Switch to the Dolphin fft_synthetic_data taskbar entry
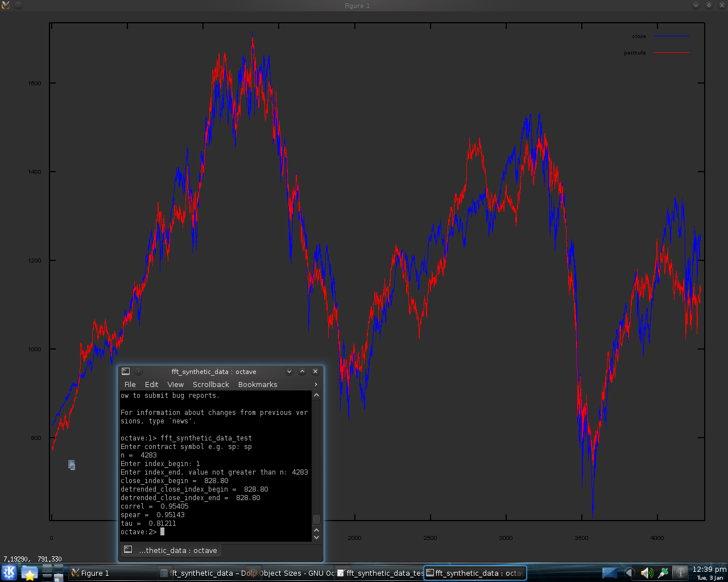The height and width of the screenshot is (582, 728). pyautogui.click(x=207, y=573)
